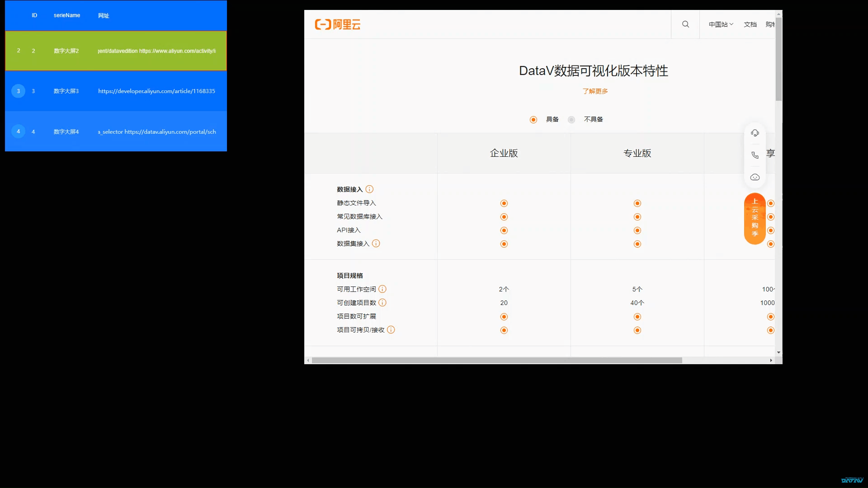This screenshot has width=868, height=488.
Task: Select the 不具备 legend radio
Action: [571, 120]
